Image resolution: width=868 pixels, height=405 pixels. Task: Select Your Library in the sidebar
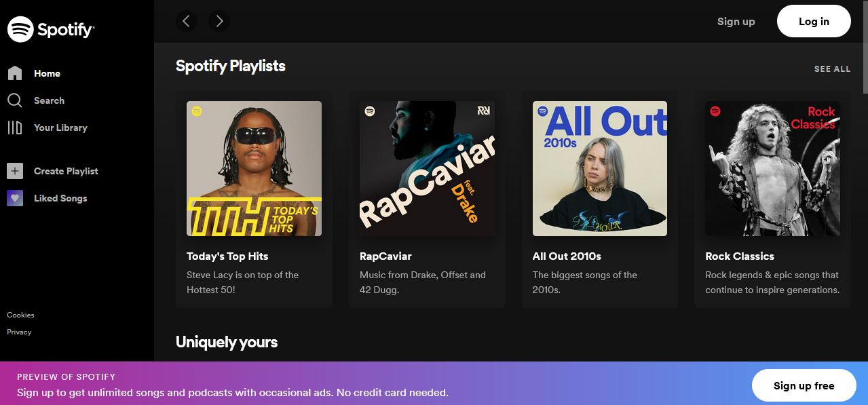pos(60,128)
